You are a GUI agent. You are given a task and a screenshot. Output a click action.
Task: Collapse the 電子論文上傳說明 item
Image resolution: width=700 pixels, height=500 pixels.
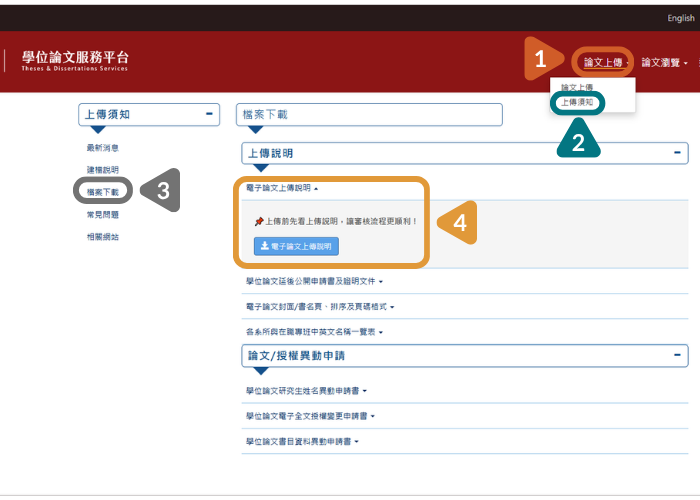click(282, 188)
